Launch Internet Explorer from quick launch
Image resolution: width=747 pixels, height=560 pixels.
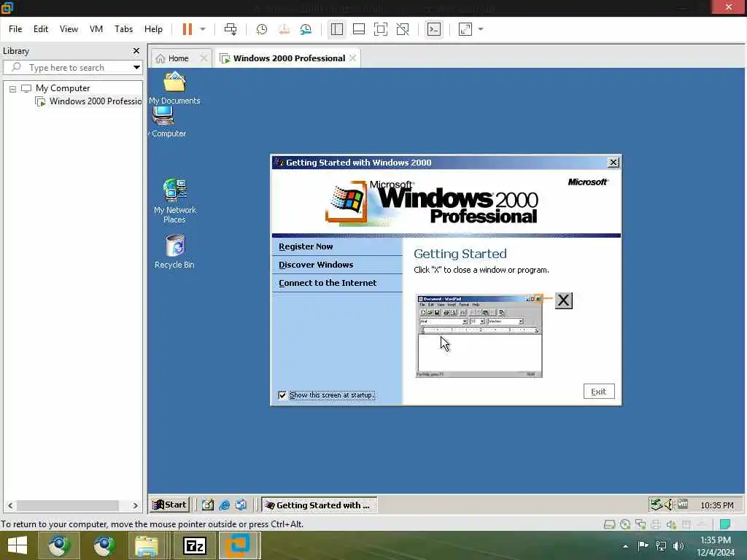pos(225,505)
